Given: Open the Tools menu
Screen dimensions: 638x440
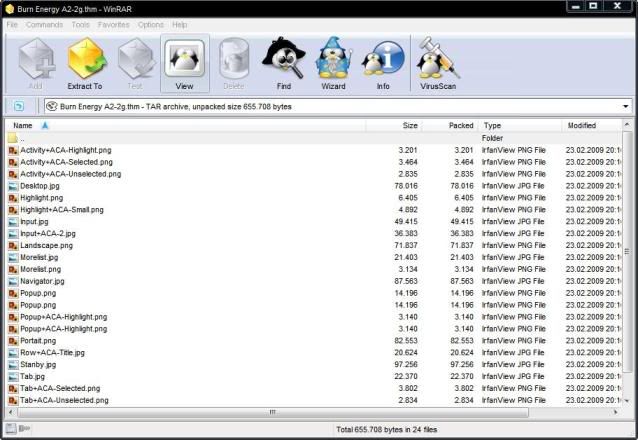Looking at the screenshot, I should tap(81, 25).
